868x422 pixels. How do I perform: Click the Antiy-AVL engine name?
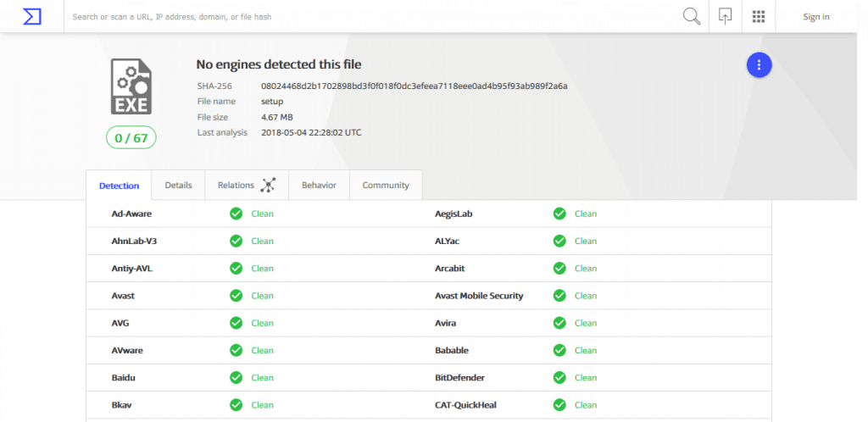click(131, 269)
